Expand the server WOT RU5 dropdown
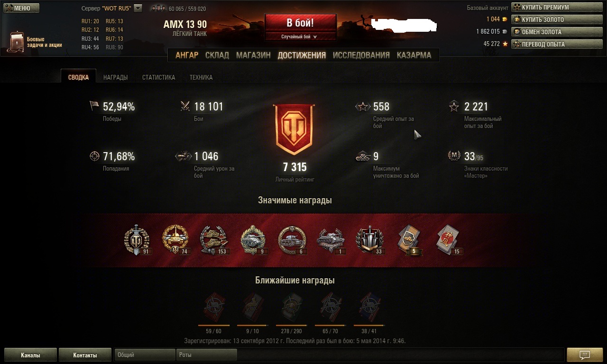 click(138, 8)
